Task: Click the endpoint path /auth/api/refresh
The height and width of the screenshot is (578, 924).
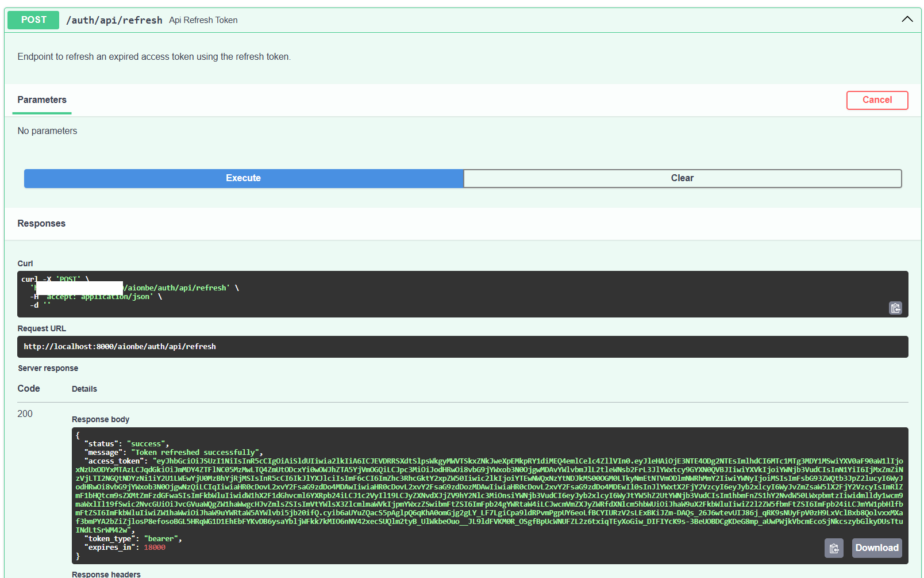Action: (x=113, y=20)
